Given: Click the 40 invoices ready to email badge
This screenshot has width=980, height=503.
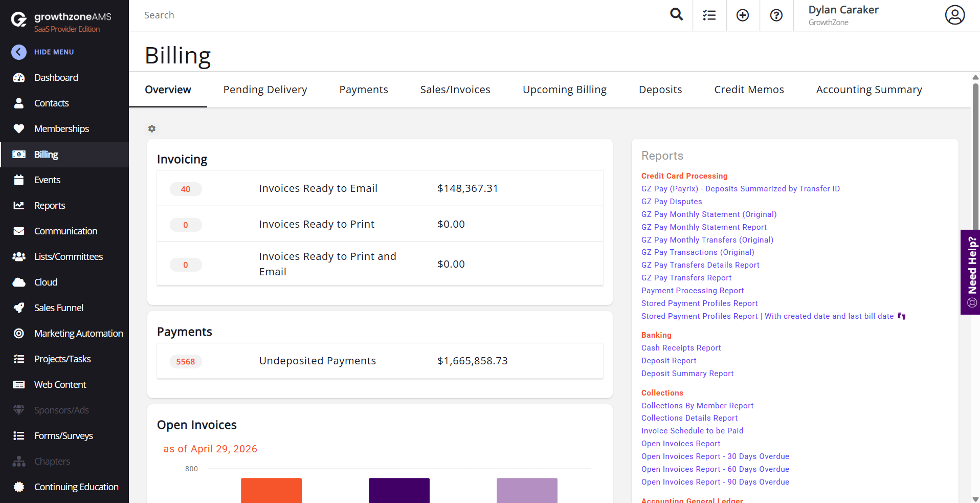Looking at the screenshot, I should (186, 189).
